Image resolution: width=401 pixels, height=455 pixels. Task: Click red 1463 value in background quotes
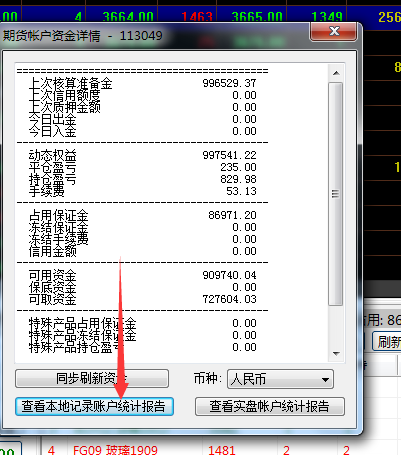[197, 17]
